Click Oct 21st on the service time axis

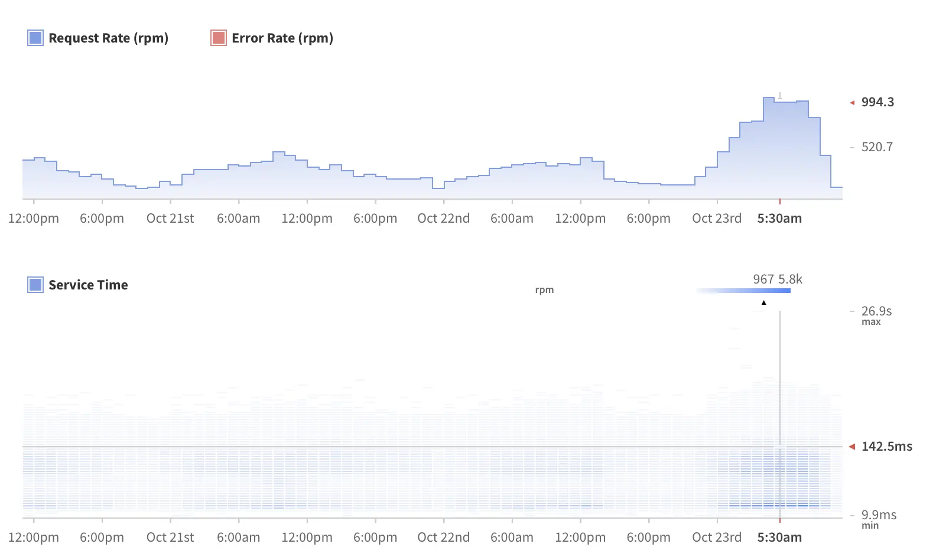pos(170,538)
